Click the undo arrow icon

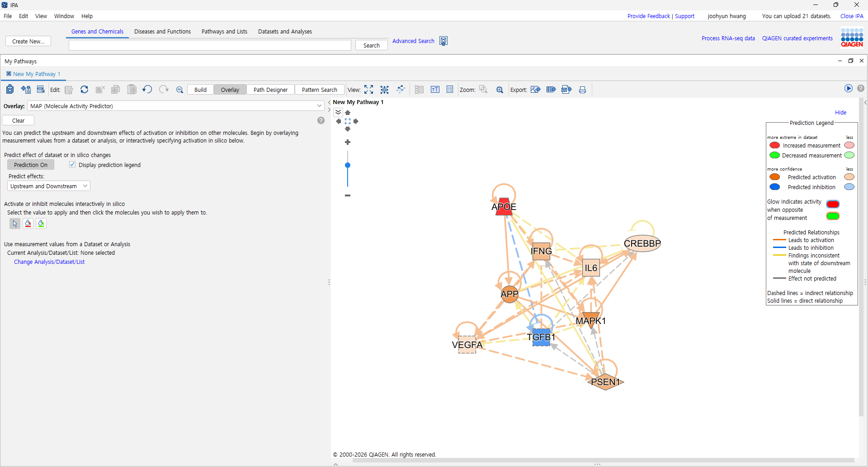(x=147, y=90)
